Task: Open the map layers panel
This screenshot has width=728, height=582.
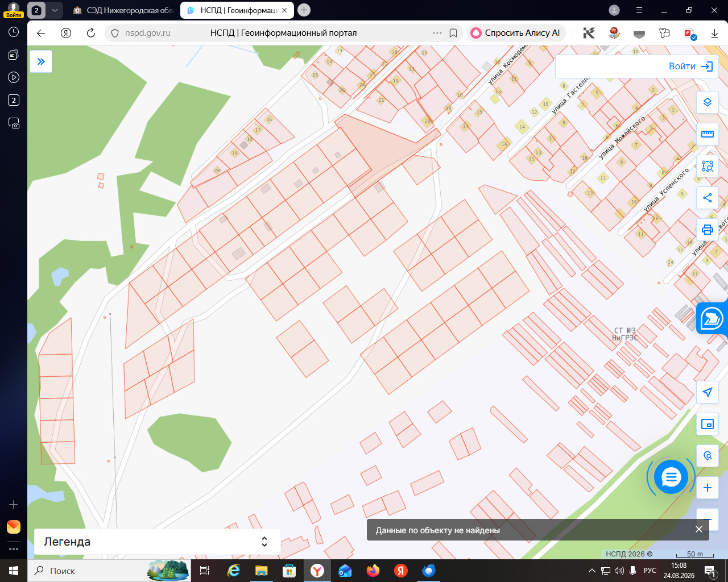Action: pyautogui.click(x=707, y=102)
